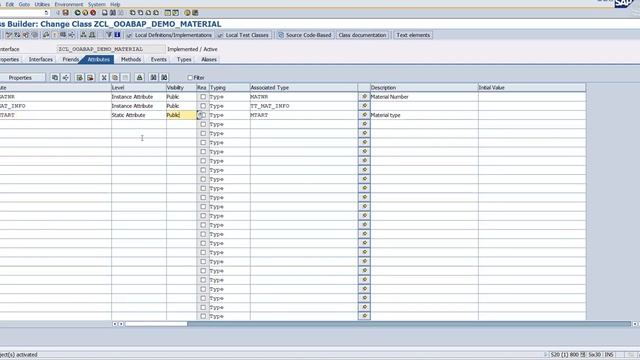Switch to the Friends tab
The image size is (640, 360).
pos(71,60)
